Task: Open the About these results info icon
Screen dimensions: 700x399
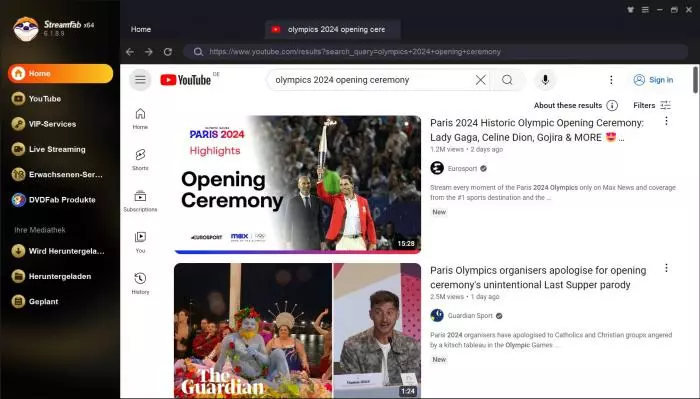Action: pos(612,105)
